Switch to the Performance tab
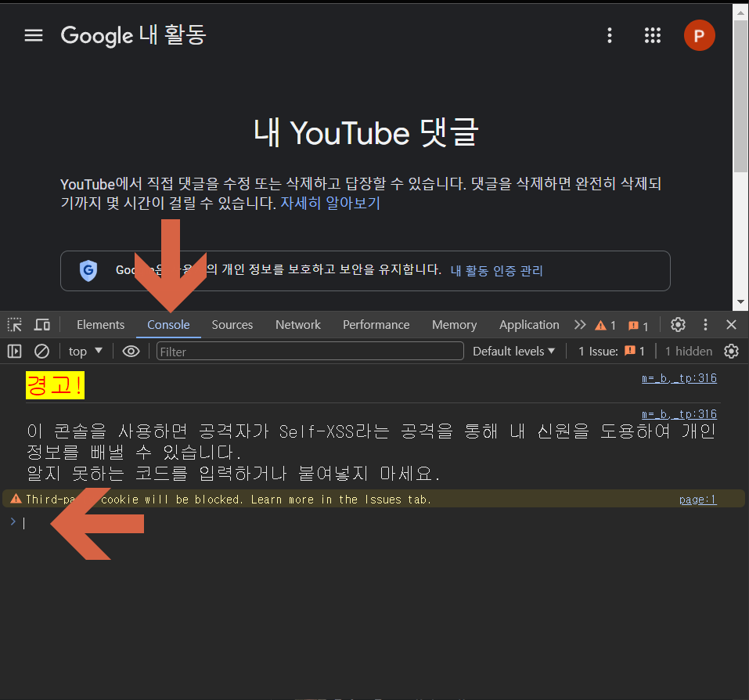Viewport: 749px width, 700px height. 376,325
